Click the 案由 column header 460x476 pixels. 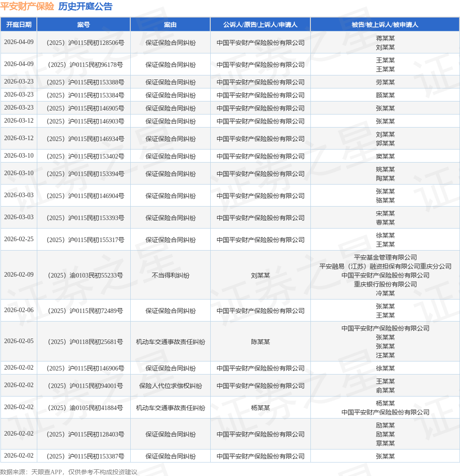click(x=170, y=25)
